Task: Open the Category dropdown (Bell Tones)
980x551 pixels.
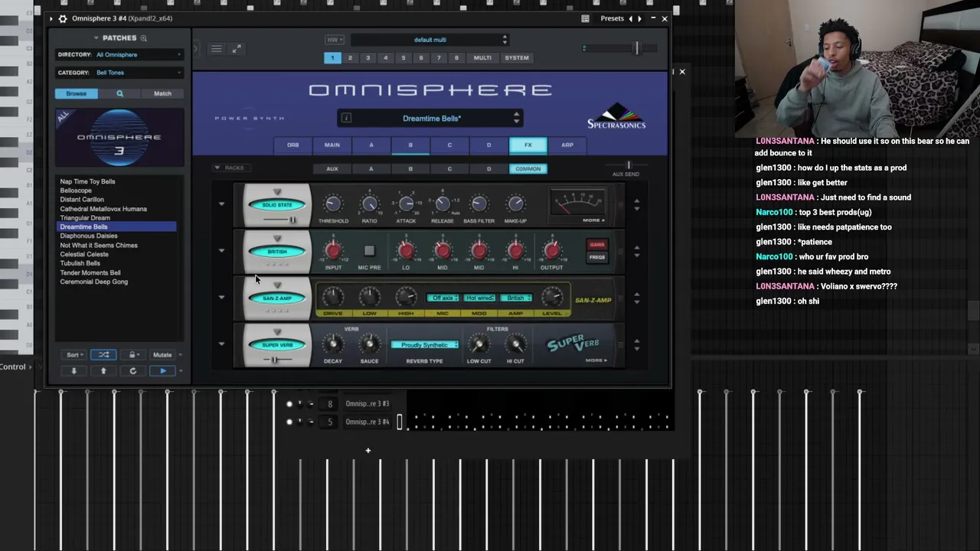Action: pyautogui.click(x=119, y=73)
